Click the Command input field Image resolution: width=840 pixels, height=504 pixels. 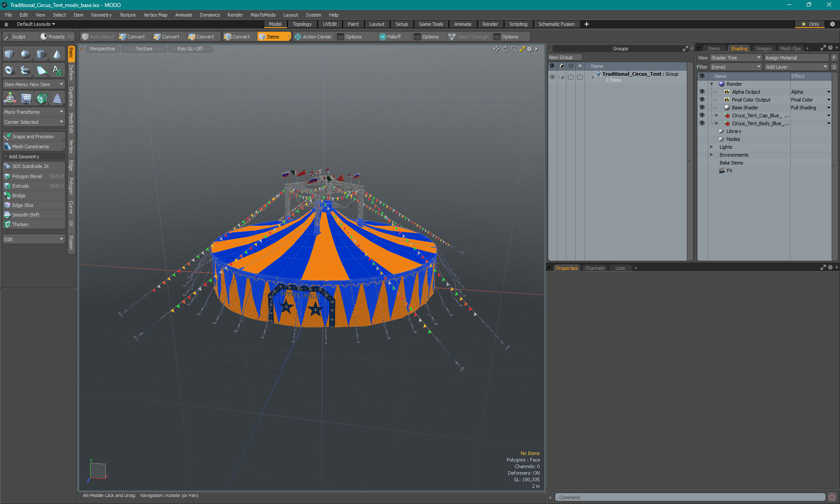pos(689,497)
